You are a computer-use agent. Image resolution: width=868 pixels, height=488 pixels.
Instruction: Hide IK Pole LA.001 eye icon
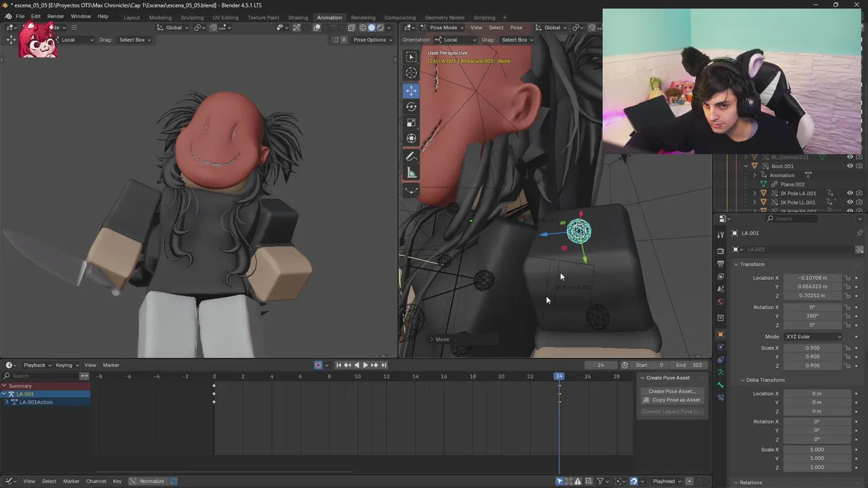coord(850,193)
